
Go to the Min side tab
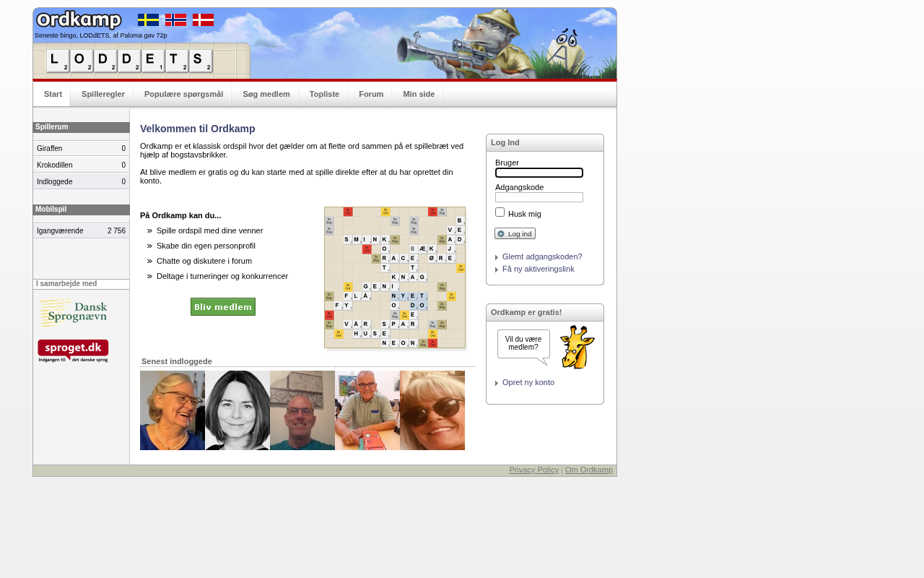(x=419, y=95)
